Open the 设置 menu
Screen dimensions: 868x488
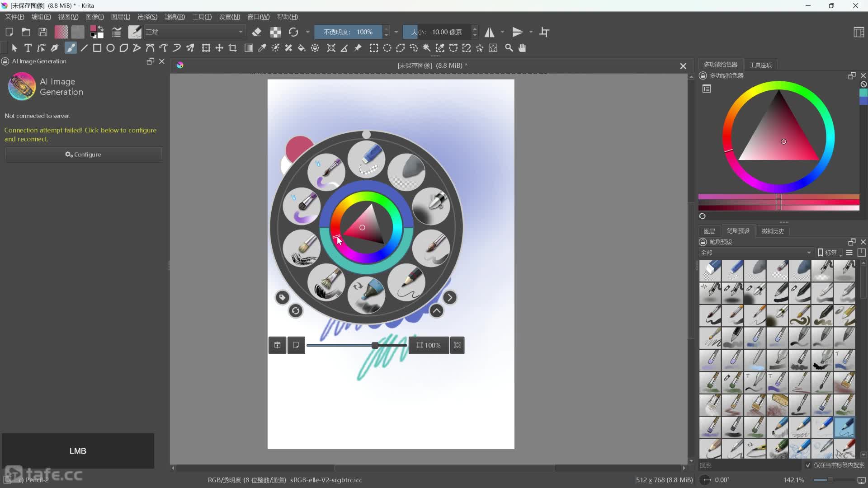tap(229, 17)
